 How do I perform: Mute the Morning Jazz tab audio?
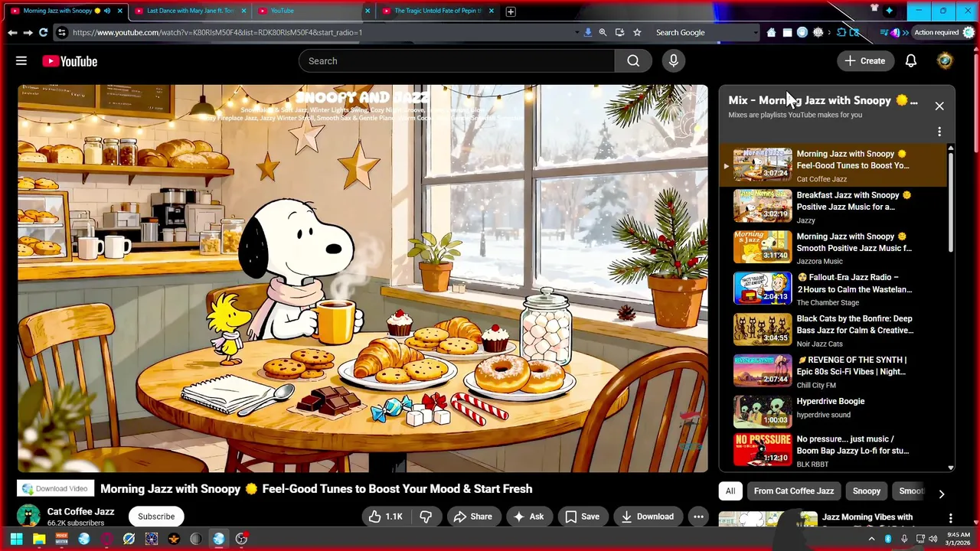(x=106, y=11)
